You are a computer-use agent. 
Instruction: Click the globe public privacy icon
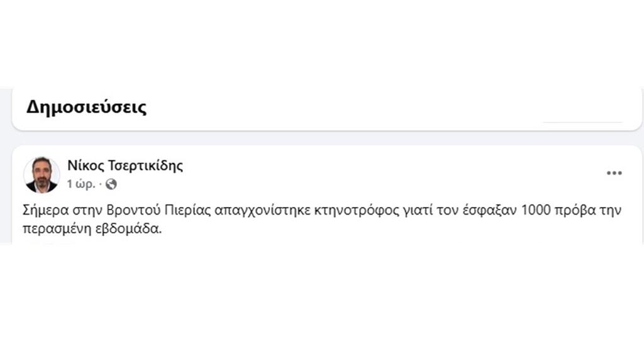(111, 184)
